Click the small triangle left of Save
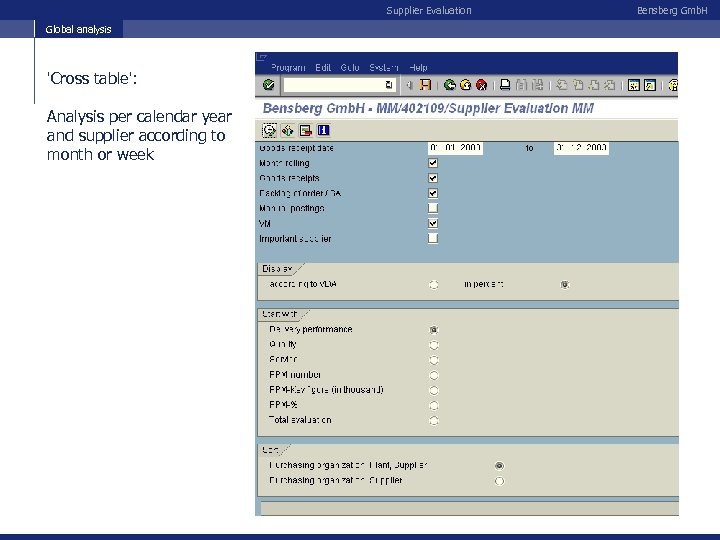The width and height of the screenshot is (720, 540). coord(410,85)
